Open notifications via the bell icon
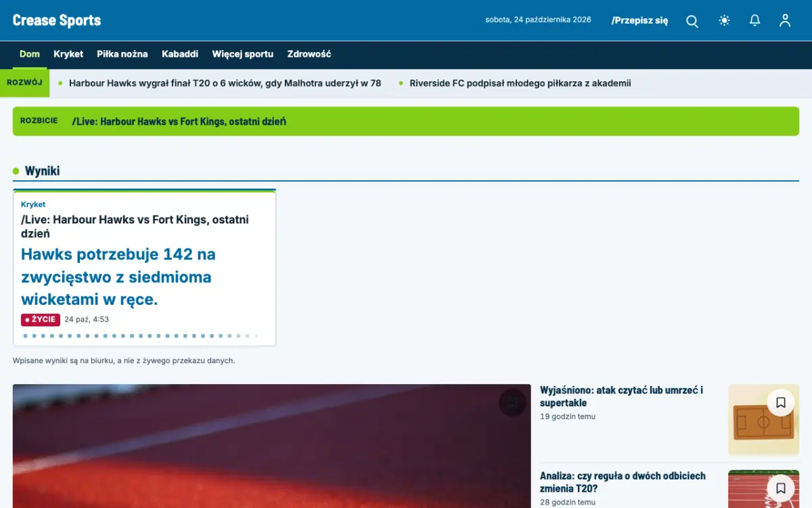 [x=755, y=20]
